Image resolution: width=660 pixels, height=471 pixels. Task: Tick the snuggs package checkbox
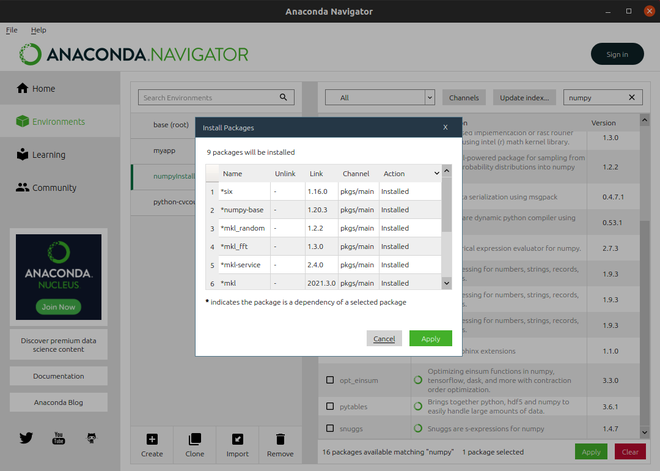click(330, 428)
